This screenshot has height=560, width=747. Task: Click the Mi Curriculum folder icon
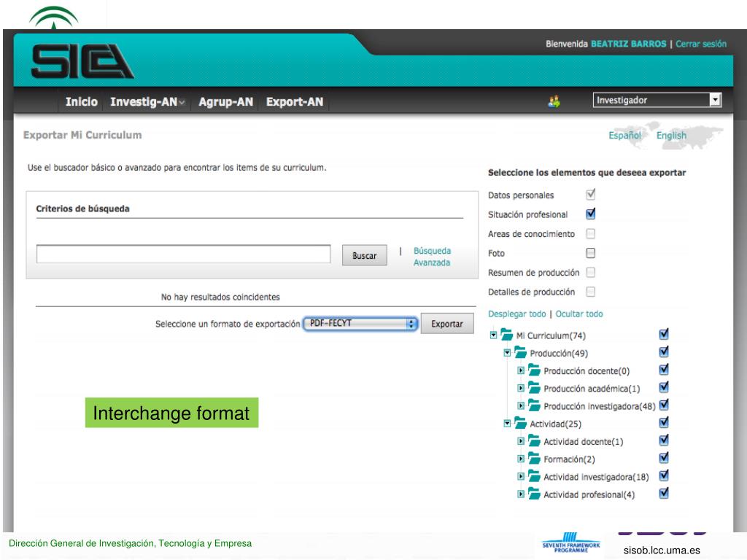pos(507,335)
